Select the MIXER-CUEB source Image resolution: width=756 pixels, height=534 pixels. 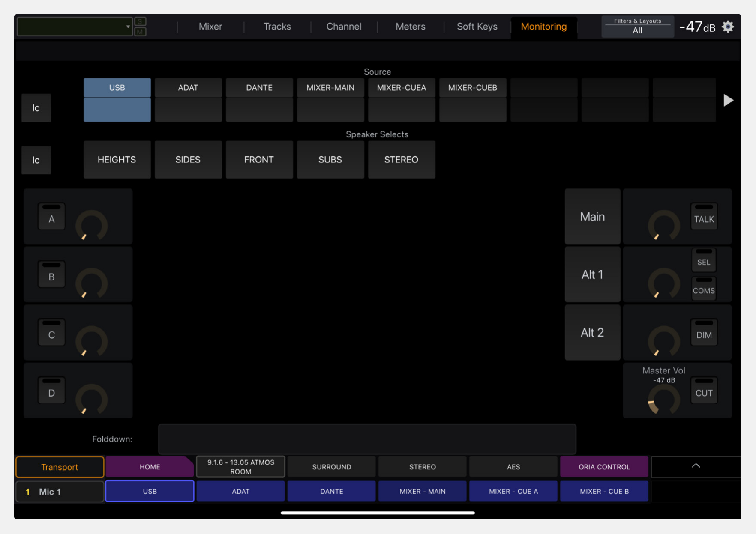(473, 100)
